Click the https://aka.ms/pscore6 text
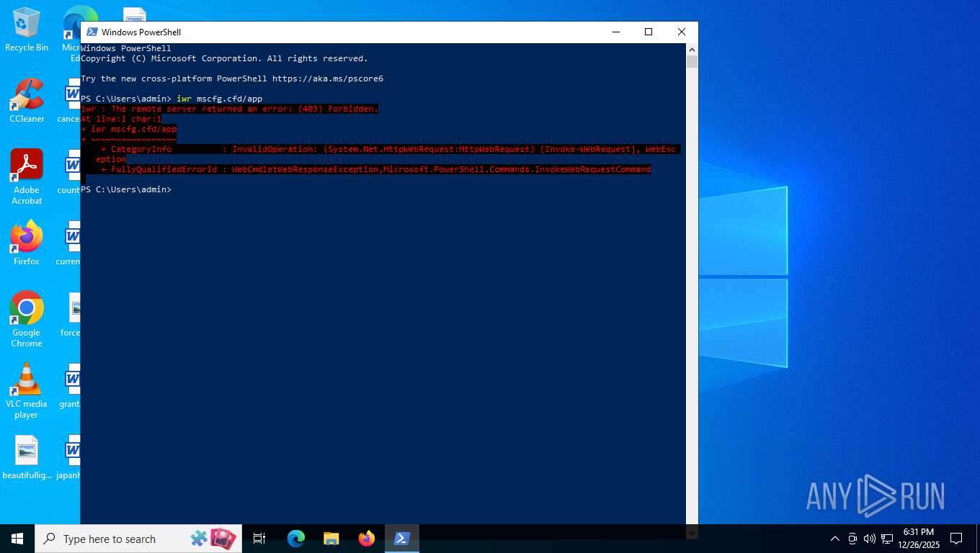Image resolution: width=980 pixels, height=553 pixels. click(328, 78)
